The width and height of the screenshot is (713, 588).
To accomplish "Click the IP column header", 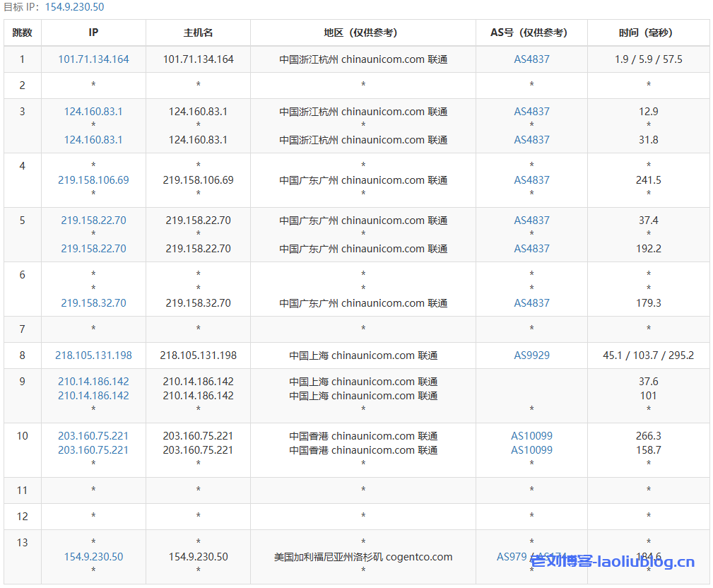I will click(x=93, y=33).
